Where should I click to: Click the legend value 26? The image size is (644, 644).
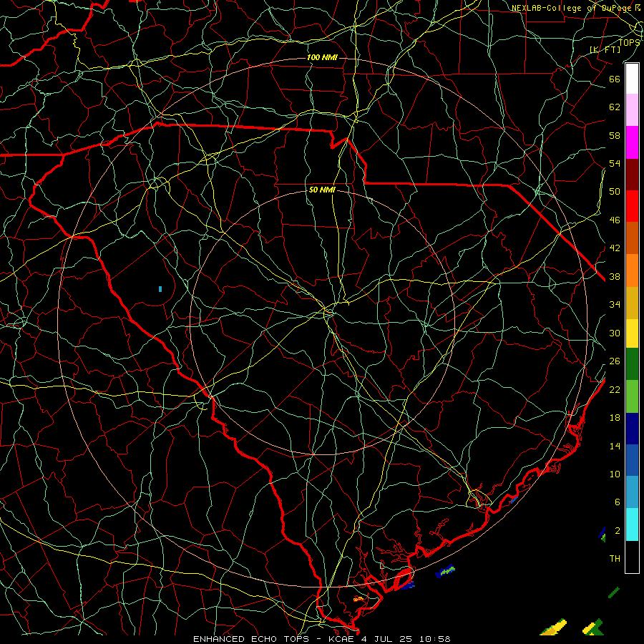(x=615, y=361)
